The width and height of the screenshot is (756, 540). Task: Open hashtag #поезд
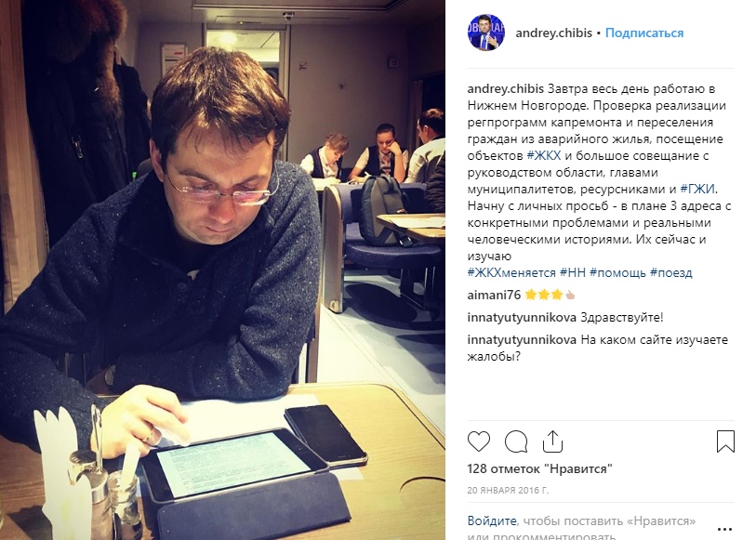[671, 272]
